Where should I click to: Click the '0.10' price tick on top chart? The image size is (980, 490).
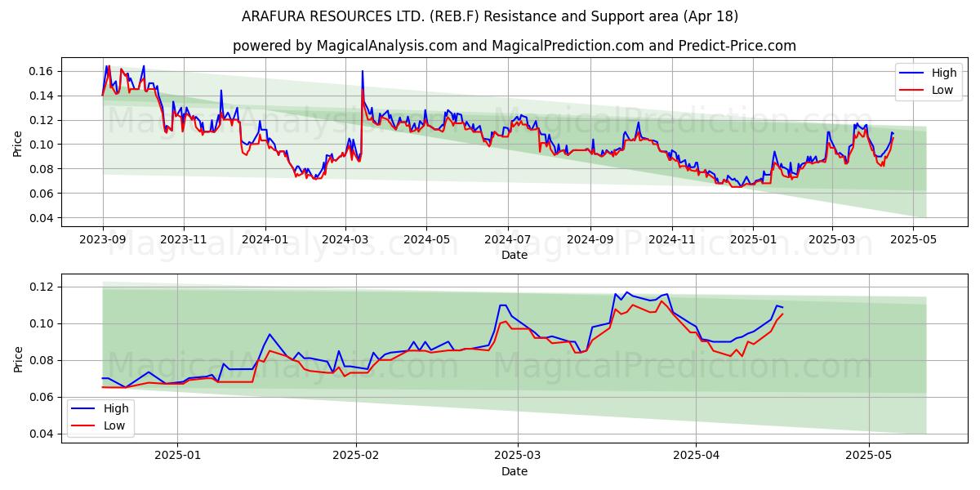coord(41,145)
